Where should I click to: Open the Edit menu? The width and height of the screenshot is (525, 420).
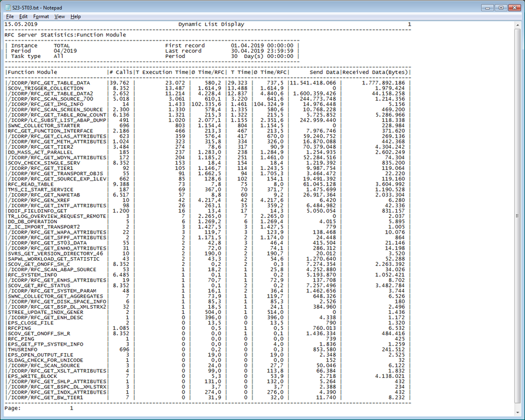(x=25, y=18)
